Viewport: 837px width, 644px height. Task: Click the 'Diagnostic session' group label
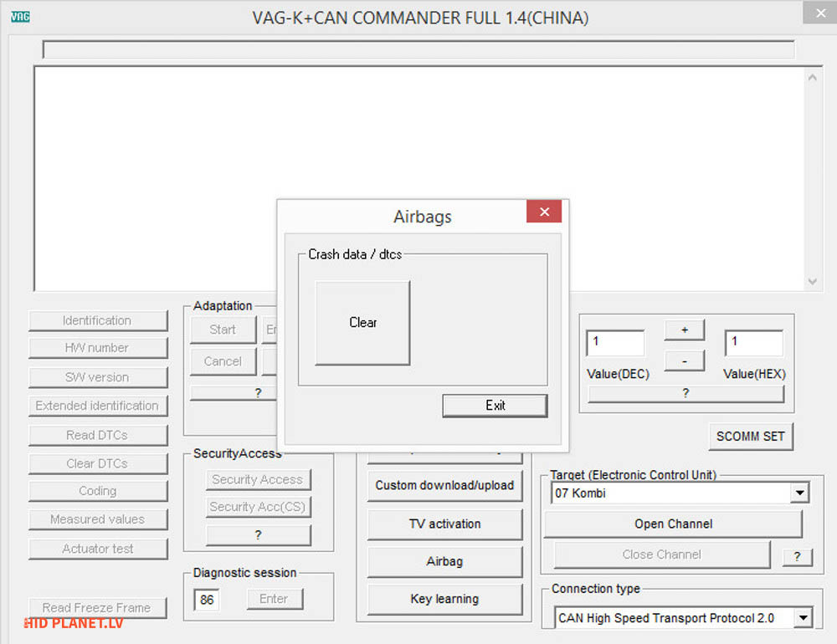coord(244,573)
